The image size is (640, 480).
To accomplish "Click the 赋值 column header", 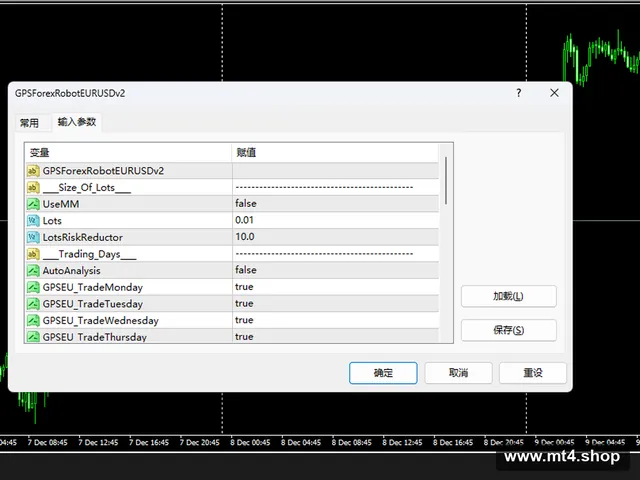I will click(x=335, y=153).
